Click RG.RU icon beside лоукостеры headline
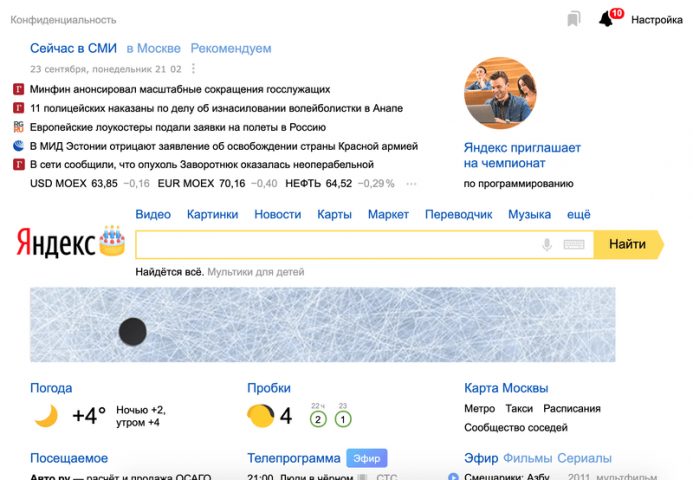This screenshot has height=480, width=693. pyautogui.click(x=19, y=127)
